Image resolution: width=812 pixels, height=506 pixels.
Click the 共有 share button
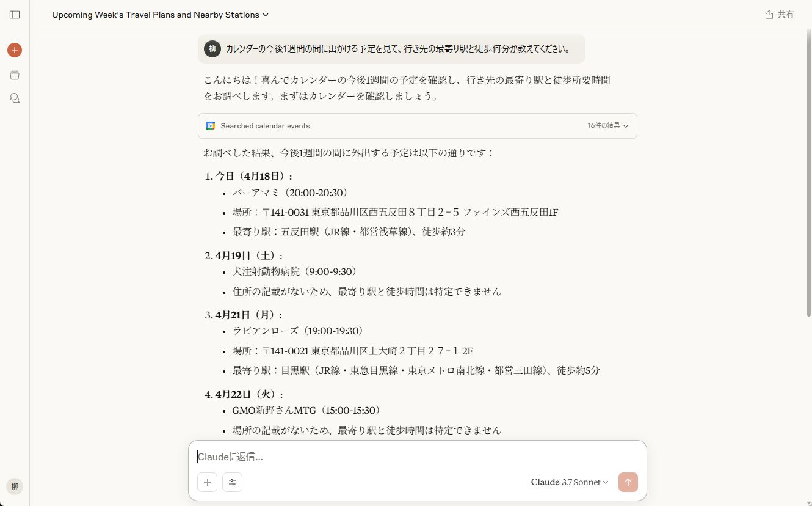click(x=780, y=15)
